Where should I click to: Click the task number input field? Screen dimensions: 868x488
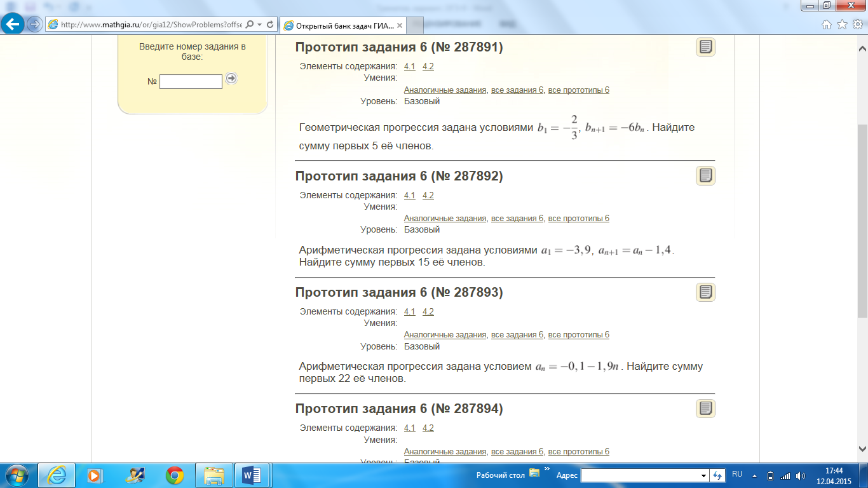191,81
